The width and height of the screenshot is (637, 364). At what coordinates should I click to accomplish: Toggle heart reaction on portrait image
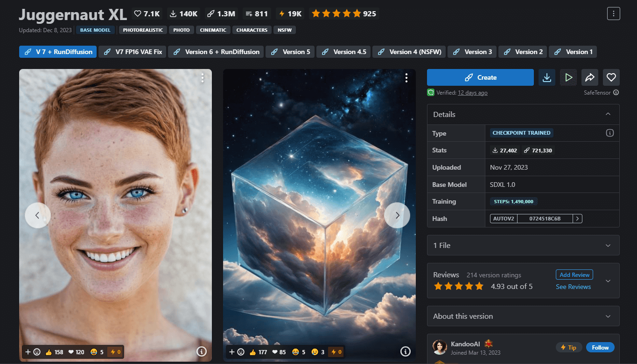[x=76, y=352]
